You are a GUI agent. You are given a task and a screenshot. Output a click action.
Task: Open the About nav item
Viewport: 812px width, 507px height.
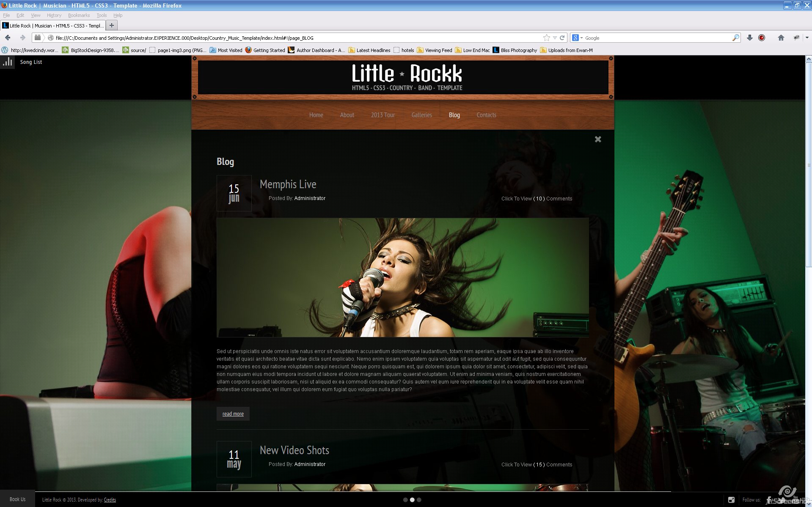point(347,115)
